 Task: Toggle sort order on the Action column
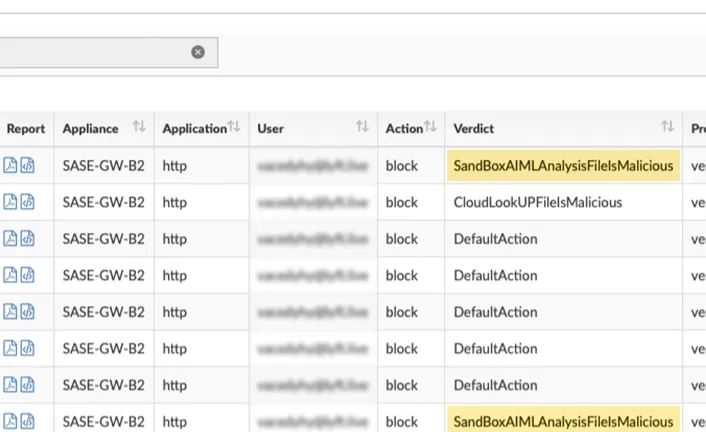click(x=431, y=127)
